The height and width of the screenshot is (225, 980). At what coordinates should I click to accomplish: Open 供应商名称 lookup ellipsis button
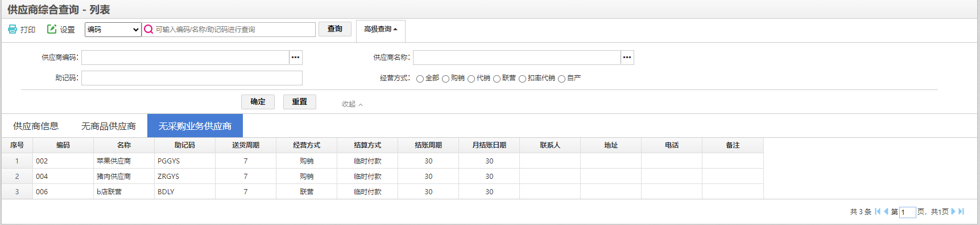(x=627, y=57)
